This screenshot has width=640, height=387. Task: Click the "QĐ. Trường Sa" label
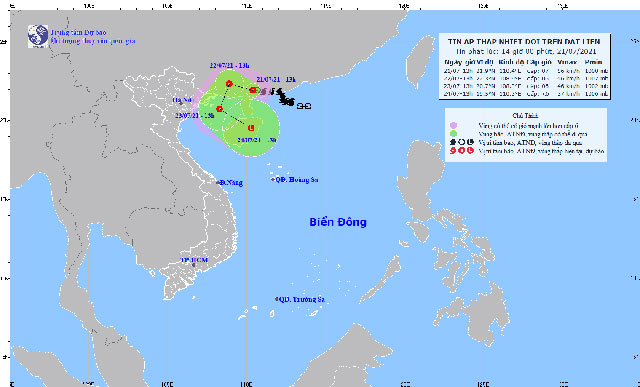(302, 299)
